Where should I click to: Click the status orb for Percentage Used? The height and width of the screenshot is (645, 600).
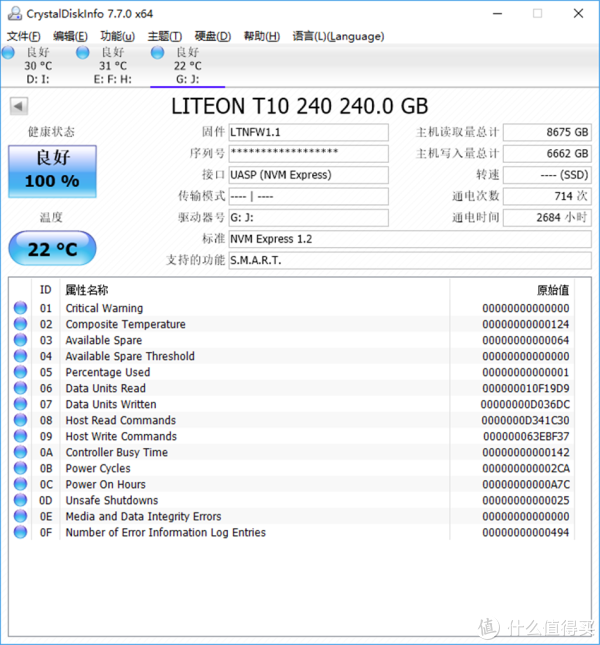coord(21,372)
